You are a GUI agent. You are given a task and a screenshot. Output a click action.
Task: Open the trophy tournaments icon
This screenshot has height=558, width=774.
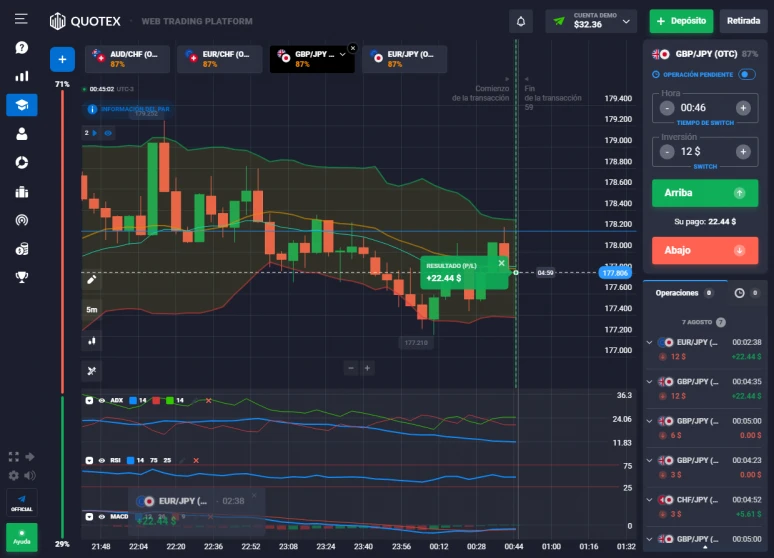coord(21,277)
